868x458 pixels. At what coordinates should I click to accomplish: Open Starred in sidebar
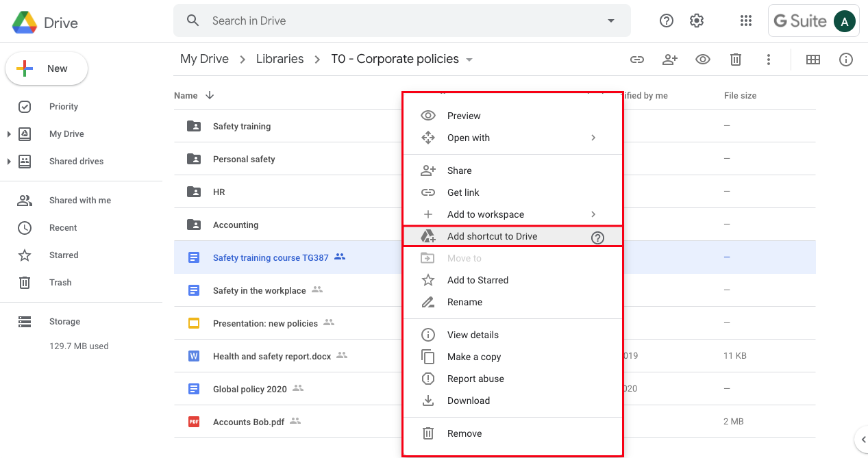point(64,255)
